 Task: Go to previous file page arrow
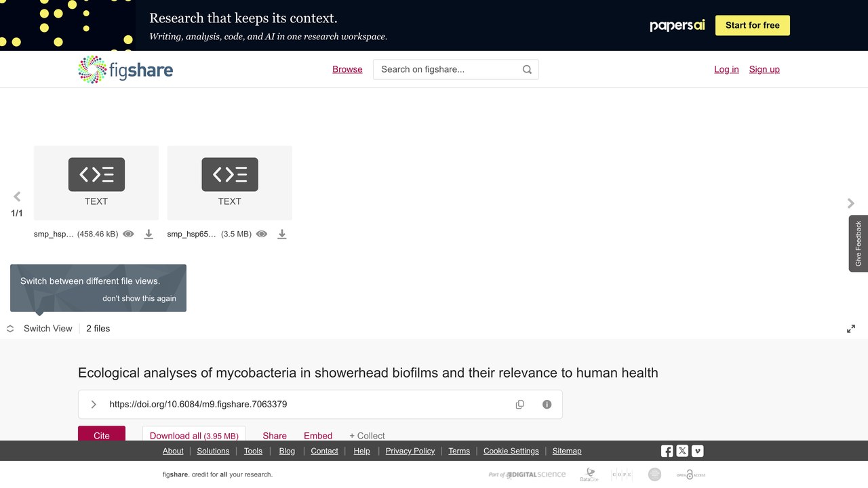coord(17,197)
